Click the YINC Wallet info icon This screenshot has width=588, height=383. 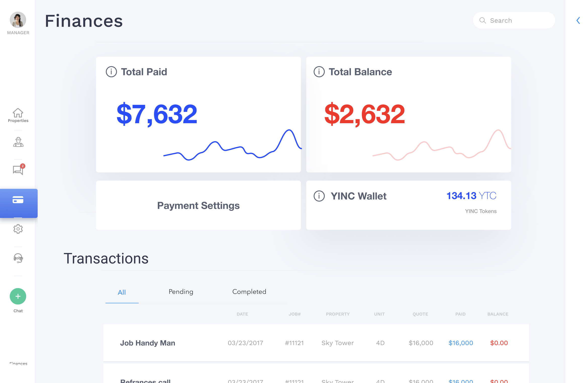click(x=319, y=196)
